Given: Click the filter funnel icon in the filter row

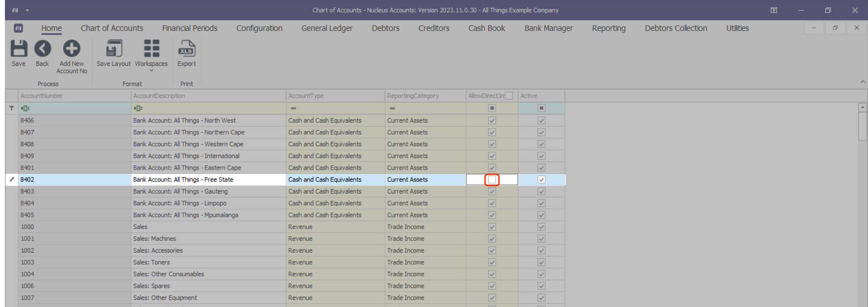Looking at the screenshot, I should pyautogui.click(x=12, y=108).
